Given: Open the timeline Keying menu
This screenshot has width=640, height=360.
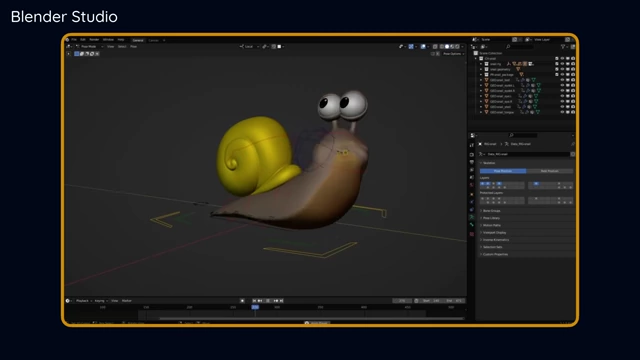Looking at the screenshot, I should coord(100,301).
